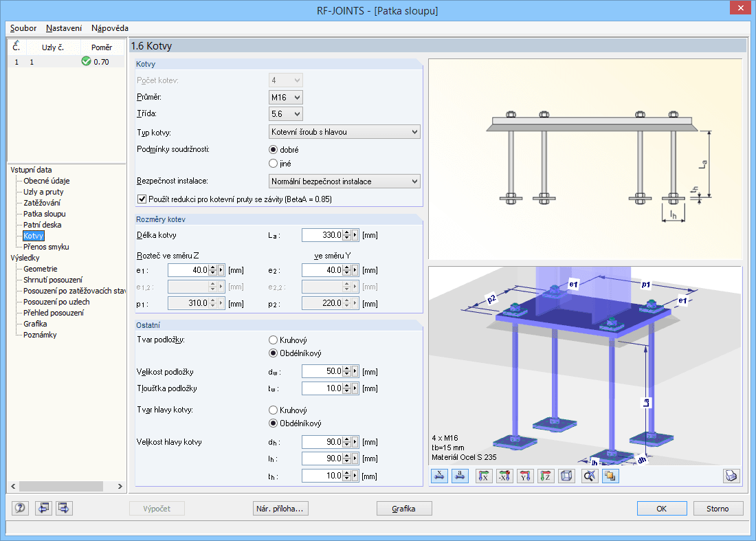
Task: Select Geometrie results item
Action: click(41, 269)
